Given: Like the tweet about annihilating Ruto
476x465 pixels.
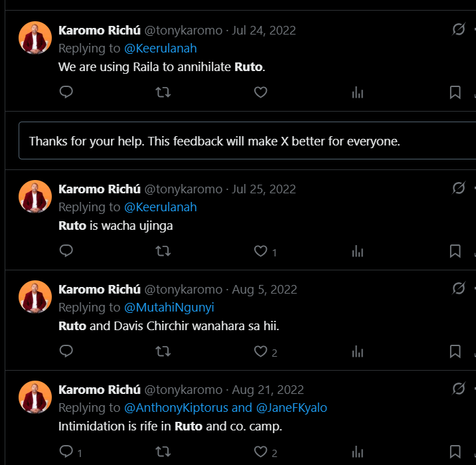Looking at the screenshot, I should [260, 92].
